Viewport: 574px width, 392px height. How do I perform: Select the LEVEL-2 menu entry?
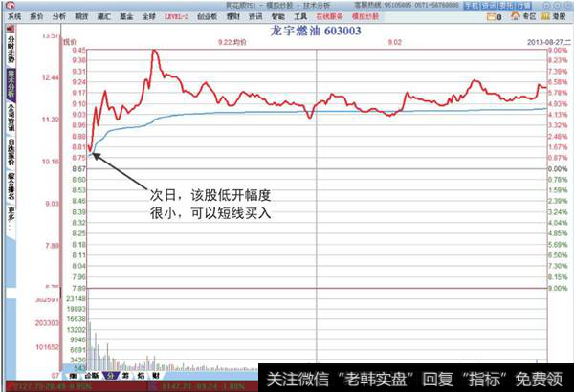[176, 16]
